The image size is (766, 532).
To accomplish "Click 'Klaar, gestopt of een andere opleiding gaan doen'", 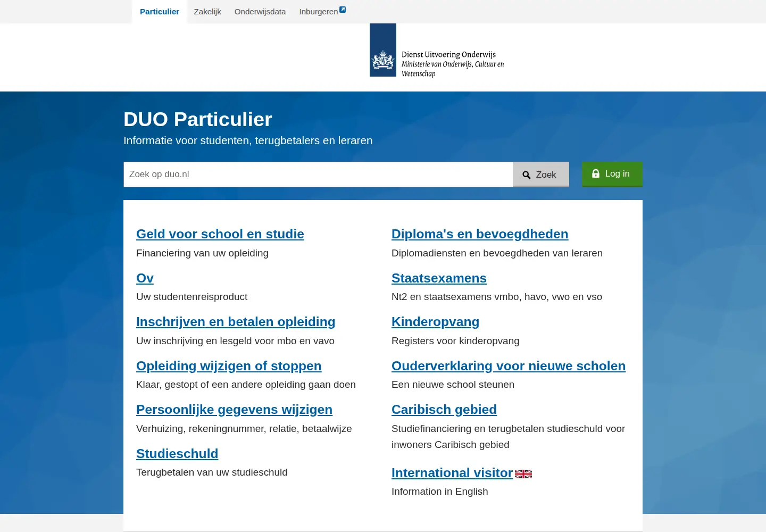I will click(x=246, y=385).
